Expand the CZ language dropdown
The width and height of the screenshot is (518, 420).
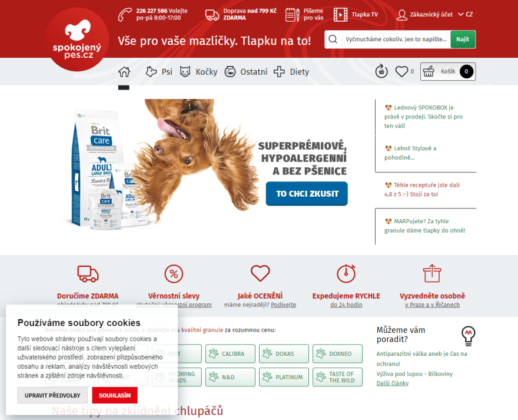466,14
